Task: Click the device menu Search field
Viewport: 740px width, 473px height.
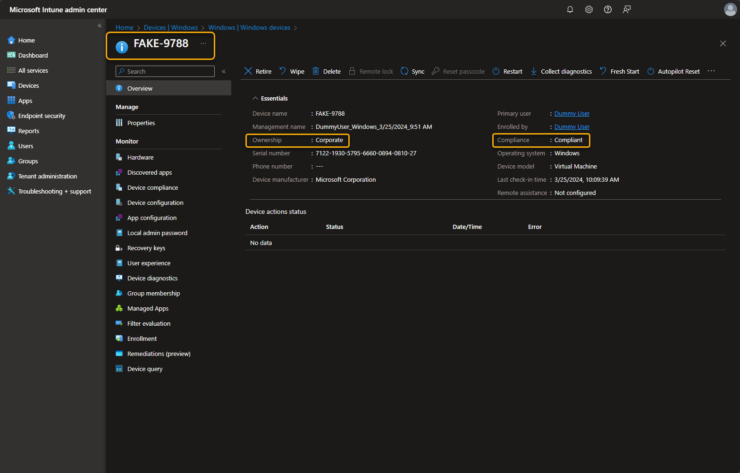Action: point(163,72)
